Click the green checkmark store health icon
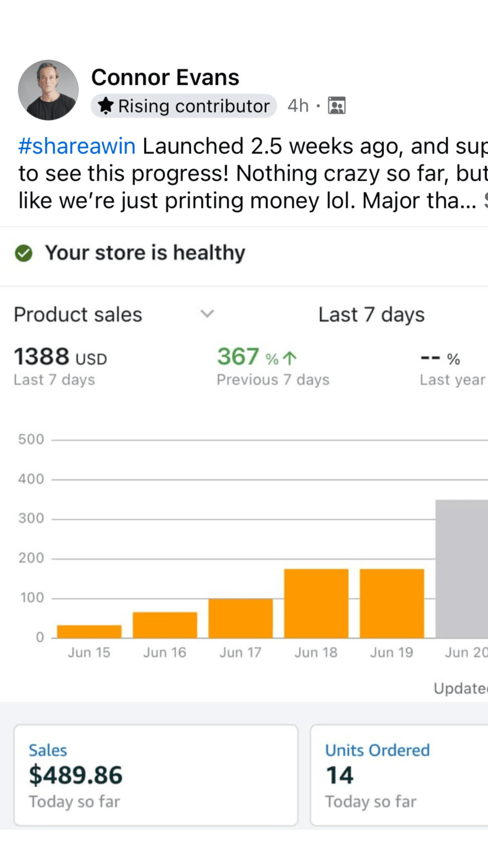 pyautogui.click(x=24, y=253)
